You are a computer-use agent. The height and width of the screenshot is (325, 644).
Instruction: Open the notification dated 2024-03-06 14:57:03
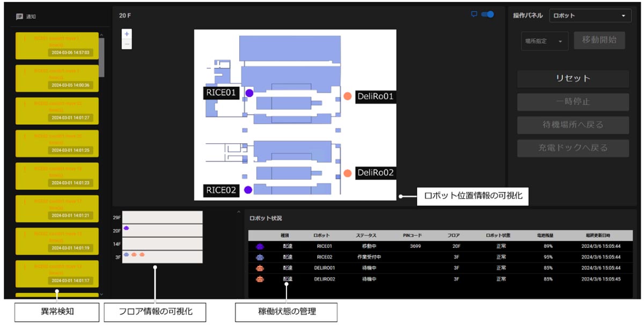[57, 46]
